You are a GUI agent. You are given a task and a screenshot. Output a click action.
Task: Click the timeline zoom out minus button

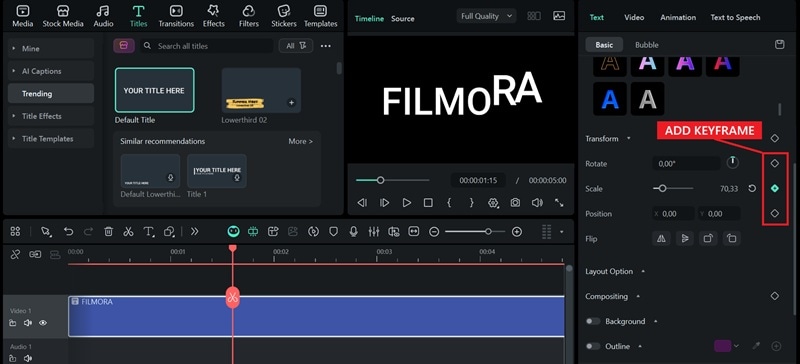[x=434, y=232]
